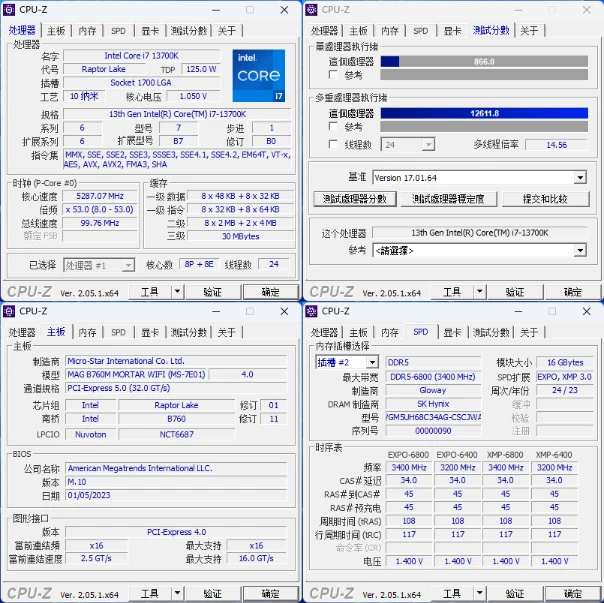Tick 参考 checkbox under single-thread score

coord(334,74)
